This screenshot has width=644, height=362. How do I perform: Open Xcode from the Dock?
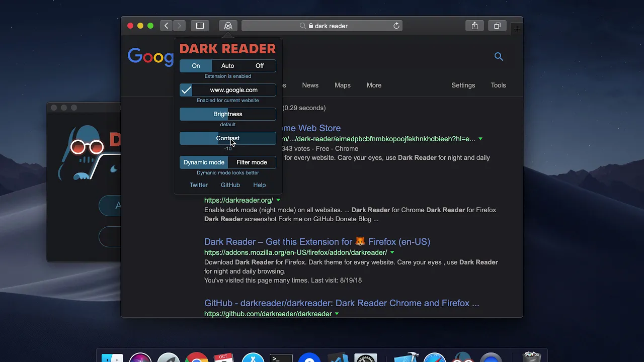[x=406, y=357]
